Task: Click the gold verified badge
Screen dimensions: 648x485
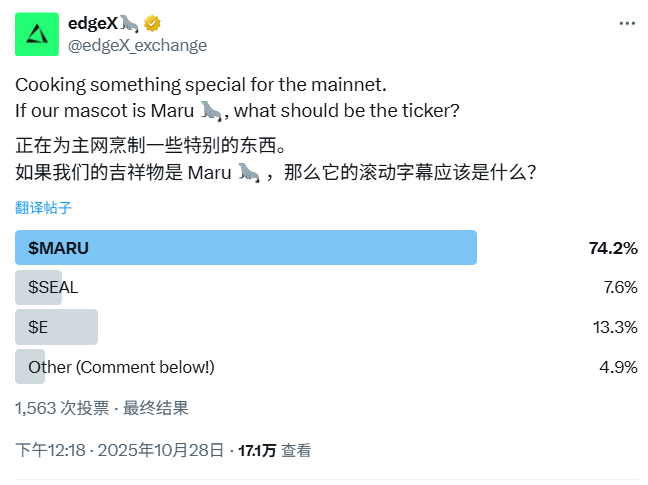Action: click(153, 24)
